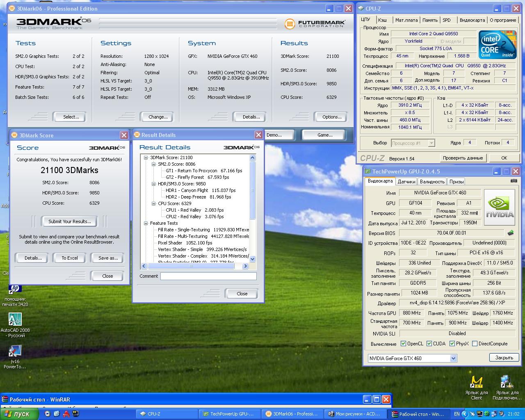525x420 pixels.
Task: Click the GPU-Z camera screenshot icon
Action: tap(514, 180)
